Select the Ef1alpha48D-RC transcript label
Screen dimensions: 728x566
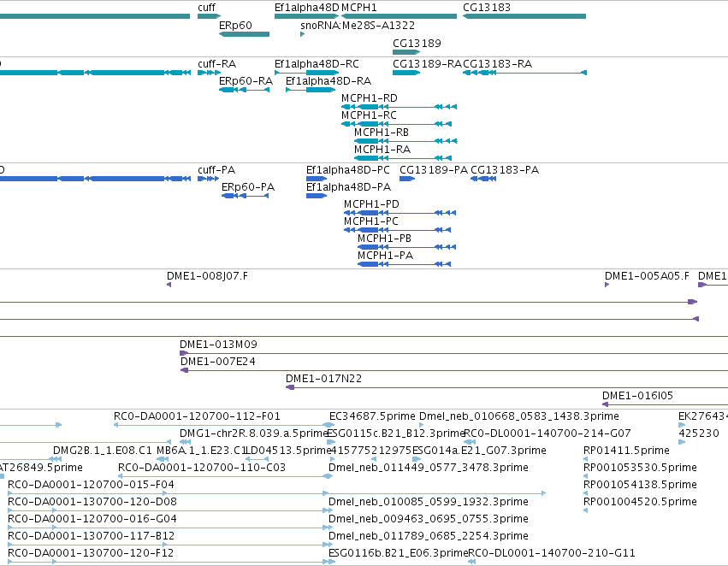(317, 64)
